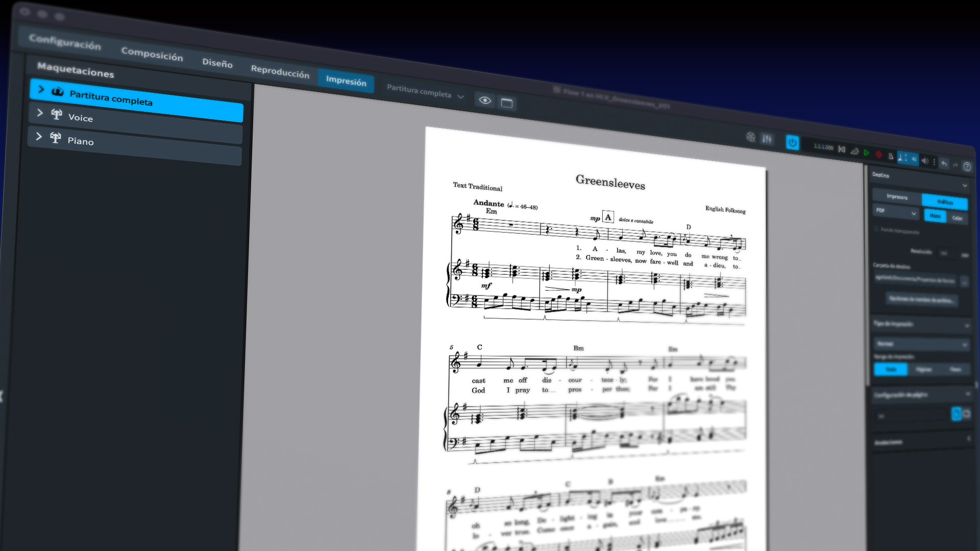This screenshot has width=980, height=551.
Task: Switch to Reproducción mode tab
Action: 280,71
